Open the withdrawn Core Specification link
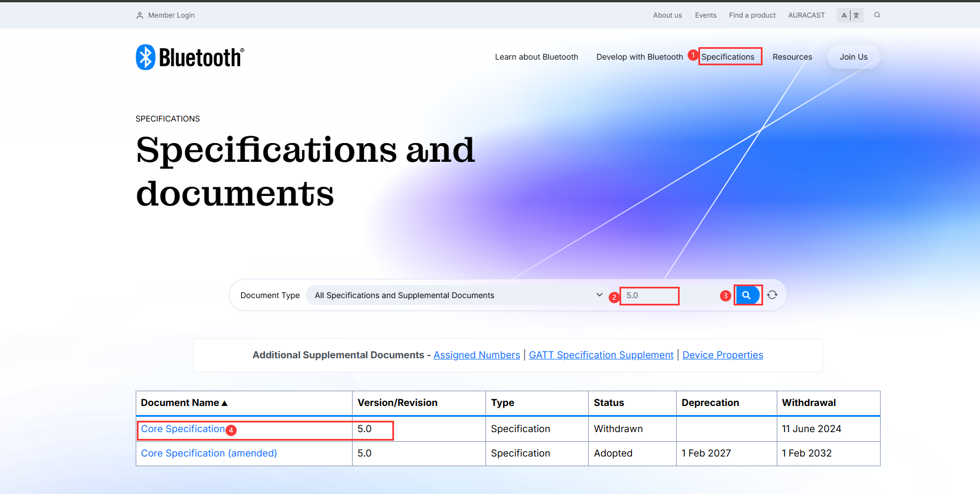 point(183,429)
